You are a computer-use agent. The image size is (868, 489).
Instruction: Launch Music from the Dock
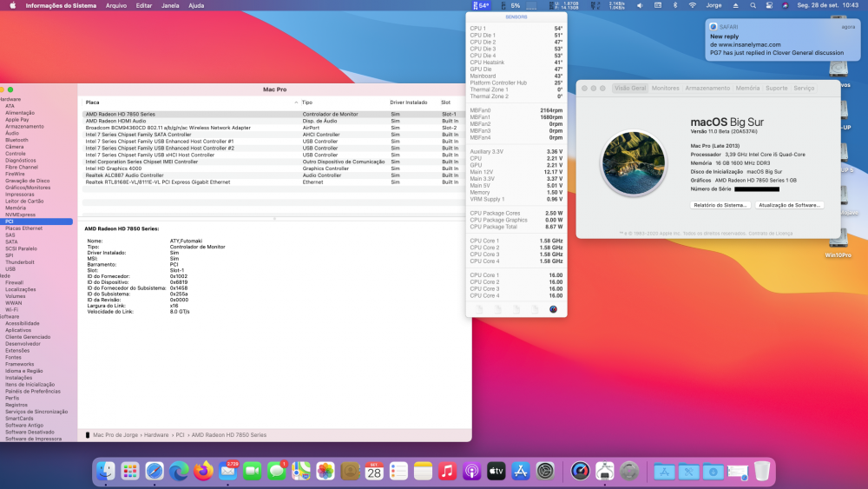(x=447, y=472)
